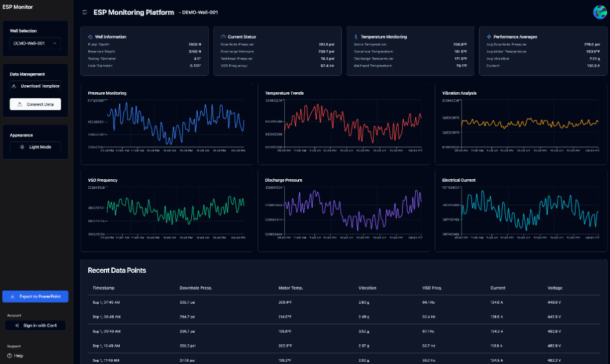This screenshot has height=364, width=610.
Task: Open the Help link under Support
Action: pos(15,356)
